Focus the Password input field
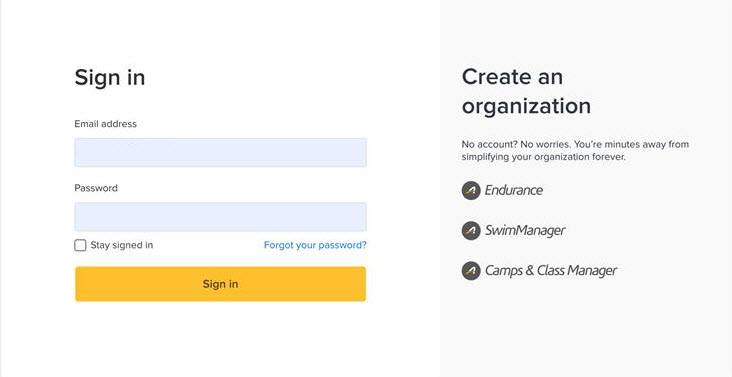The width and height of the screenshot is (732, 377). point(220,217)
